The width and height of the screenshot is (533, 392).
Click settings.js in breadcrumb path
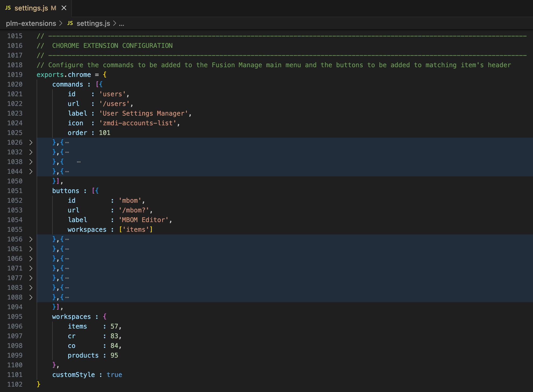[x=93, y=23]
